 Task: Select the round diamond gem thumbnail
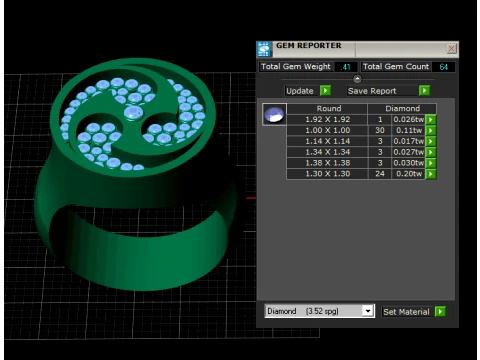click(274, 114)
